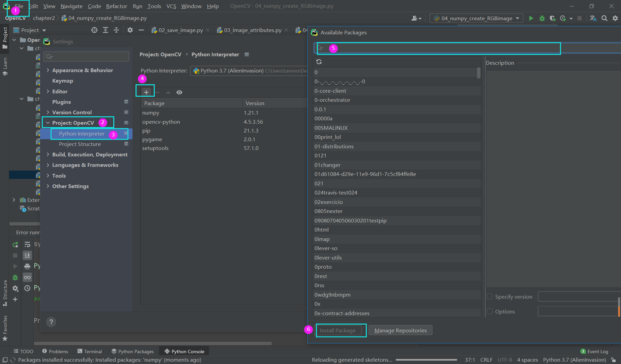Image resolution: width=621 pixels, height=364 pixels.
Task: Start debugging with the bug icon
Action: pos(542,18)
